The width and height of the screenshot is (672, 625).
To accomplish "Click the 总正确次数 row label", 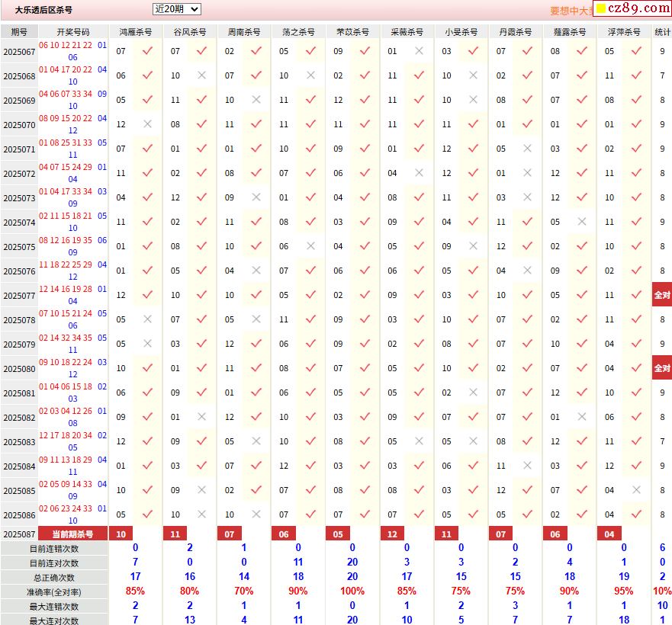I will click(x=54, y=578).
